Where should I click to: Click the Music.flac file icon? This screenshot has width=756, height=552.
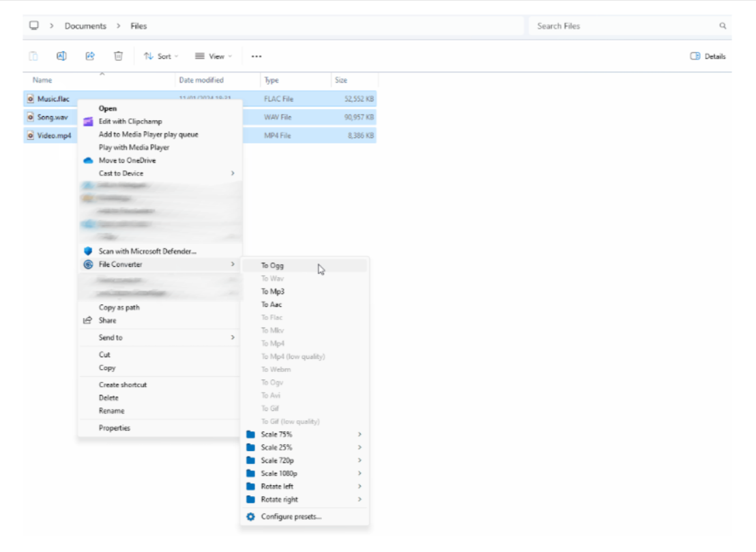(x=31, y=99)
